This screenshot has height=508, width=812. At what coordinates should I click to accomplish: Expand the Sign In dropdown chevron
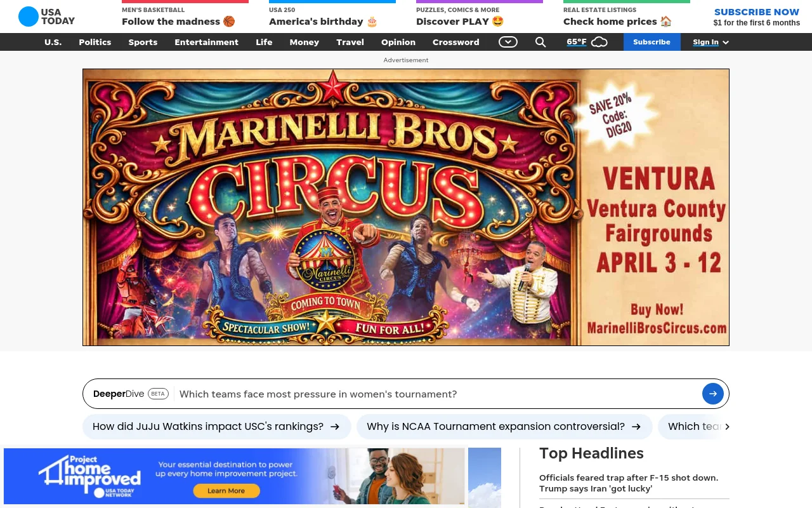pyautogui.click(x=726, y=43)
